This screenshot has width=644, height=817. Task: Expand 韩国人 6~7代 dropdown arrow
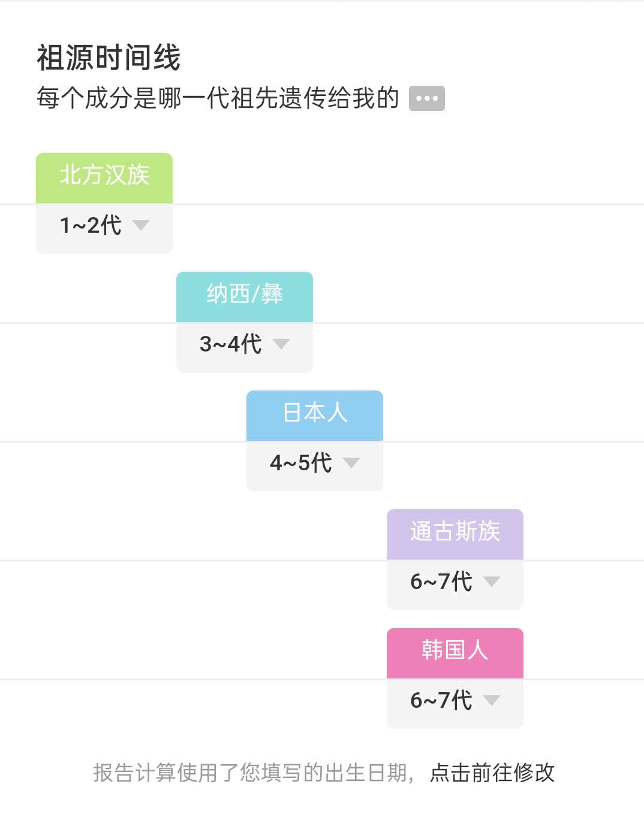[492, 700]
